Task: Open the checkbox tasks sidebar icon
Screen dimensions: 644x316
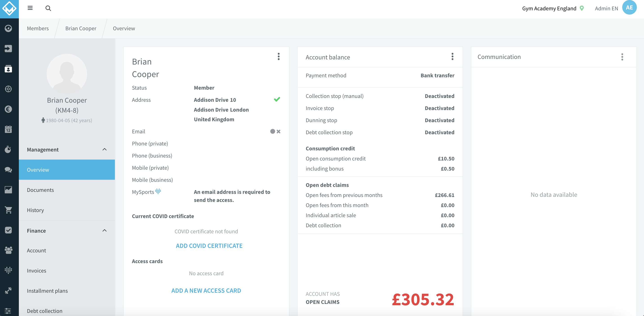Action: 9,230
